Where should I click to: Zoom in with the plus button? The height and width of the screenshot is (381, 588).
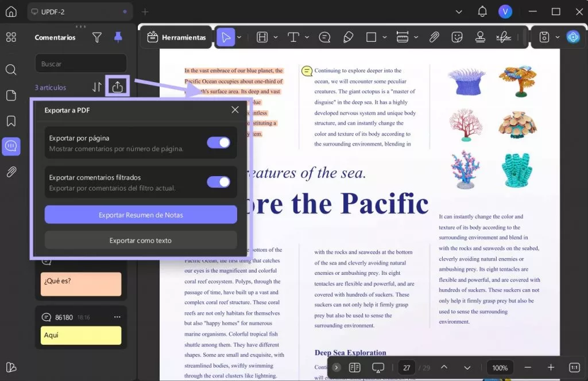551,367
